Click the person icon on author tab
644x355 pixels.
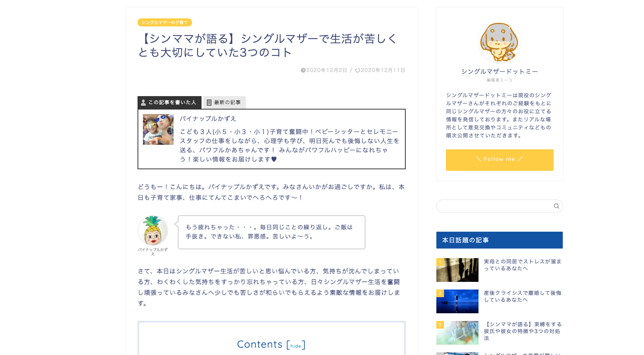[143, 103]
